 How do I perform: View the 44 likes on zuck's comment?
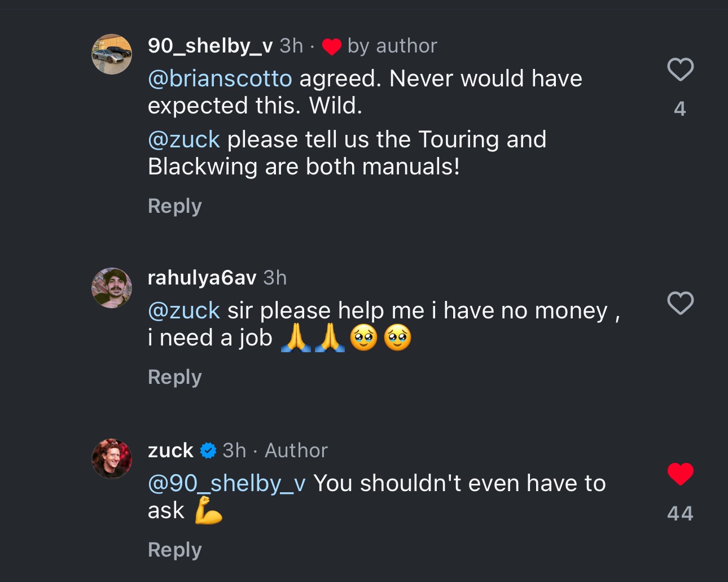[680, 513]
